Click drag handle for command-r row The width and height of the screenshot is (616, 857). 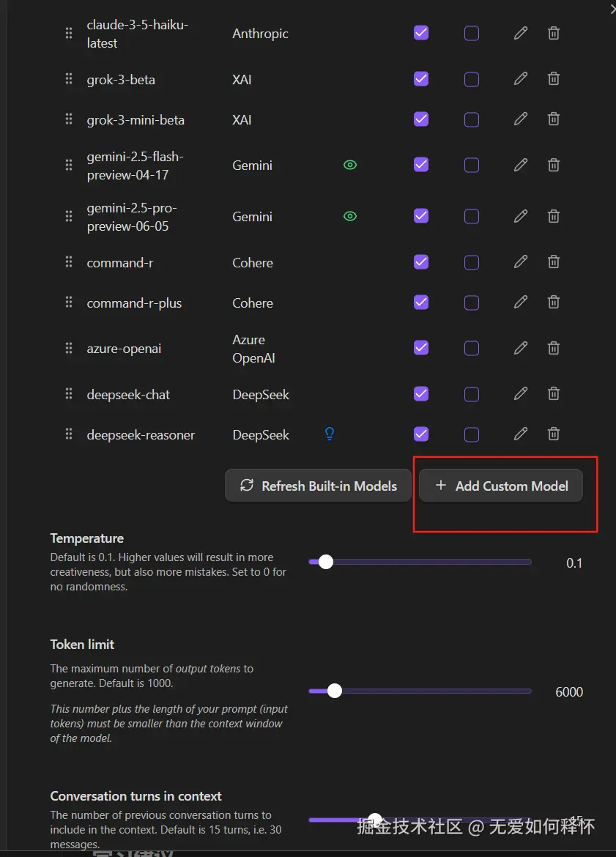(69, 262)
